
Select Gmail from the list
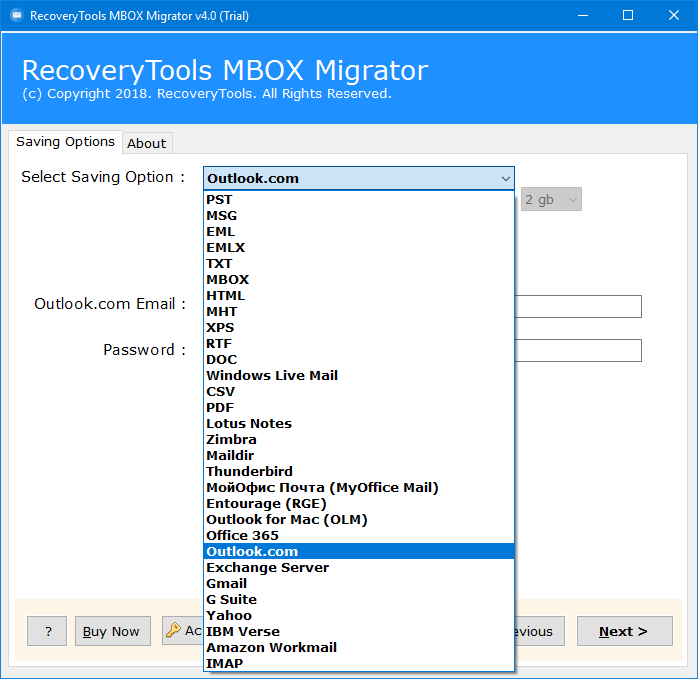click(x=359, y=583)
